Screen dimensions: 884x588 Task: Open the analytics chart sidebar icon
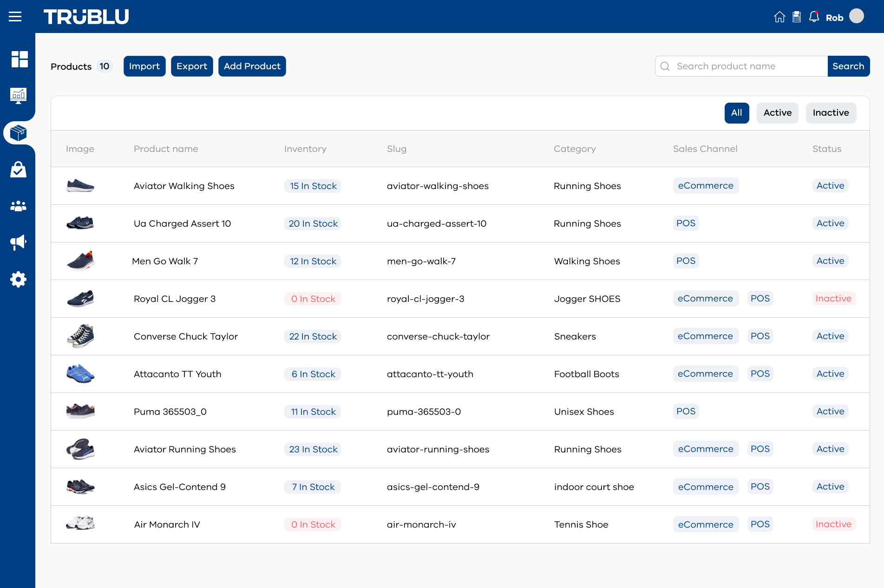click(19, 96)
